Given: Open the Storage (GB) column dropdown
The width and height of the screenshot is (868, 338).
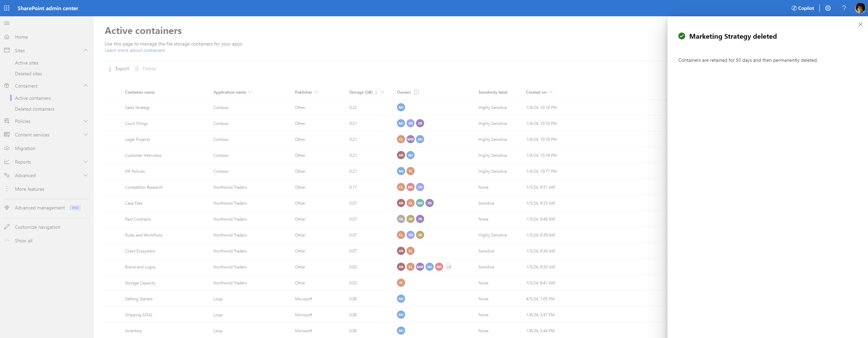Looking at the screenshot, I should 382,92.
